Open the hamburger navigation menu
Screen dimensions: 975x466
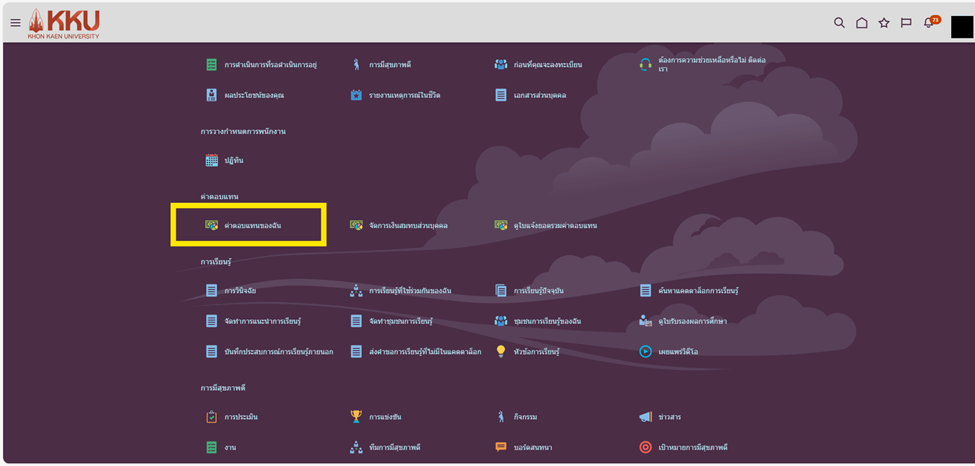click(x=15, y=23)
